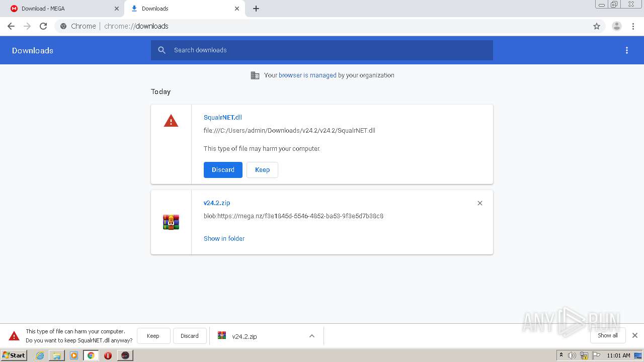Click the Chrome taskbar icon

pos(91,355)
